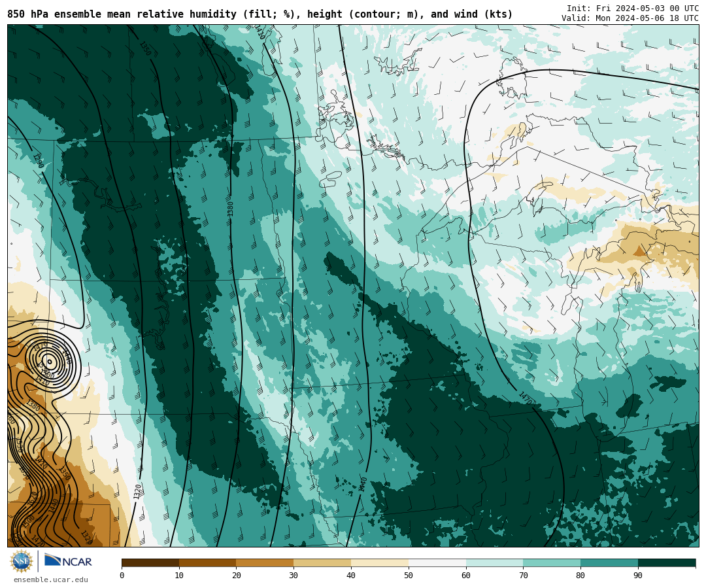
Task: Click the 50-60% white colorbar swatch
Action: [437, 562]
